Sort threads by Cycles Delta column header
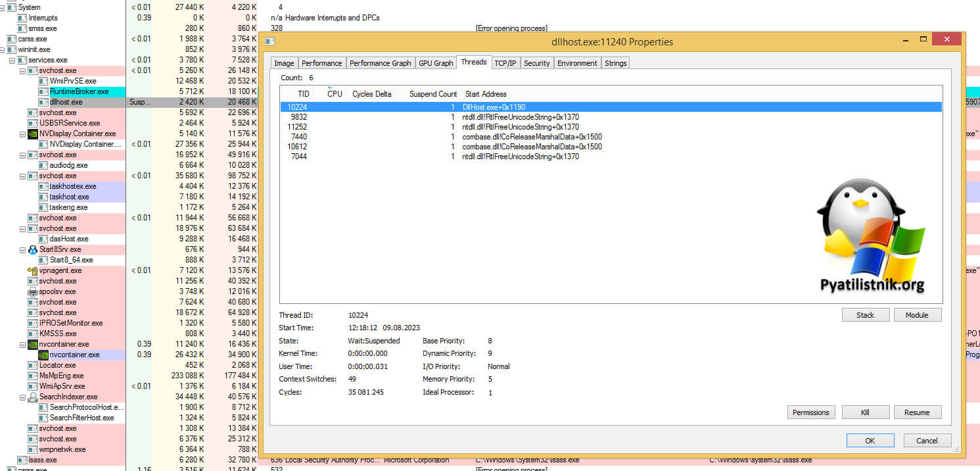 (371, 94)
